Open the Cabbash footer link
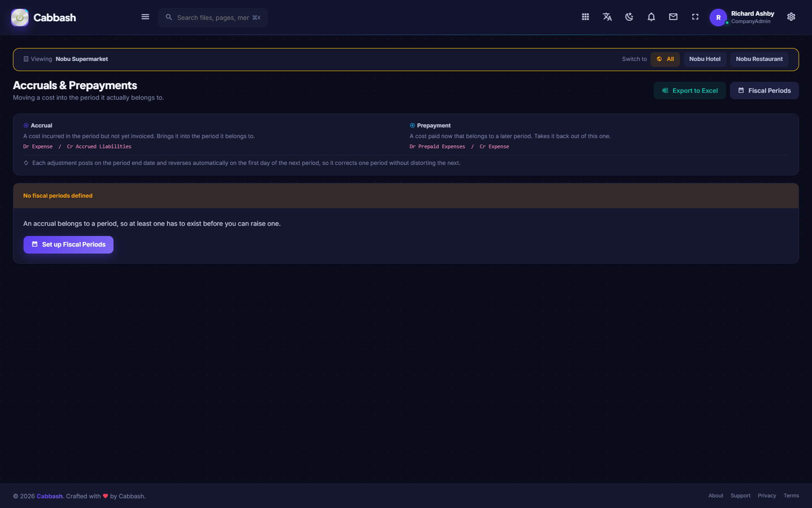The width and height of the screenshot is (812, 508). pyautogui.click(x=49, y=496)
